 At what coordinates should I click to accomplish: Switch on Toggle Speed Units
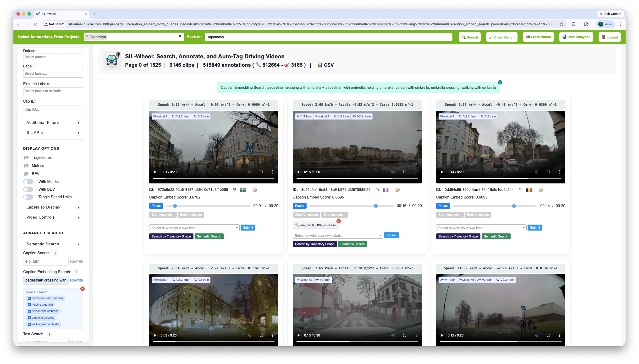(x=28, y=197)
